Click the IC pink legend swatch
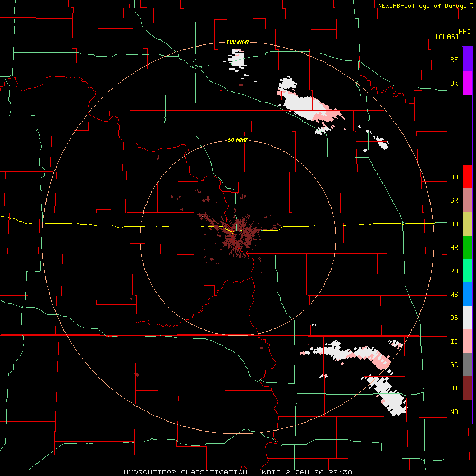476x476 pixels. [x=467, y=341]
